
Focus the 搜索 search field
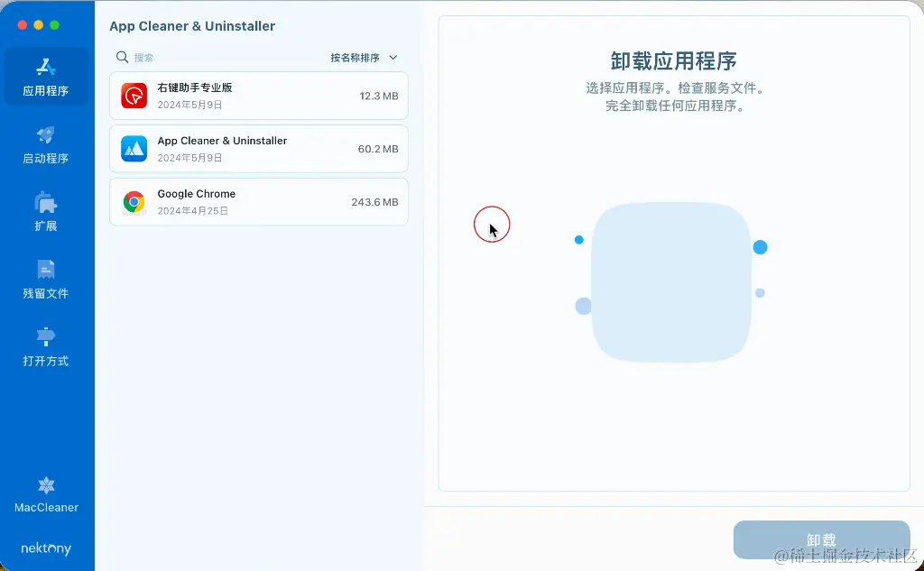(x=218, y=58)
